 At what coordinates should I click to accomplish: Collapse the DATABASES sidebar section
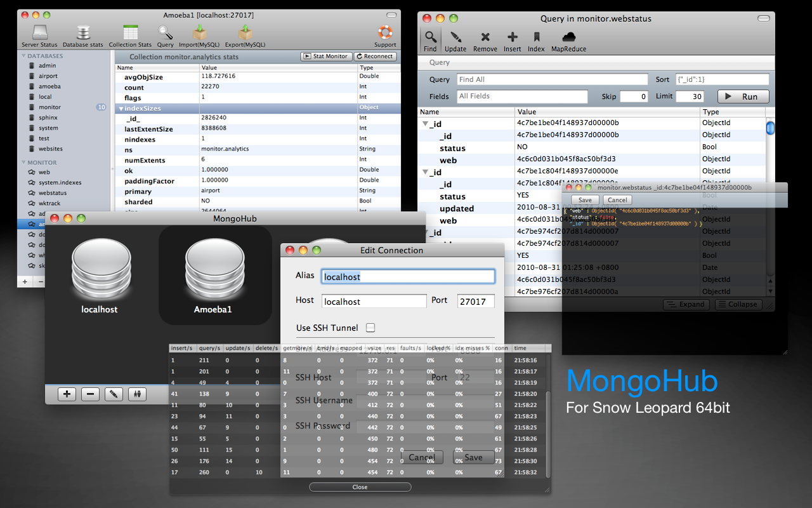23,57
